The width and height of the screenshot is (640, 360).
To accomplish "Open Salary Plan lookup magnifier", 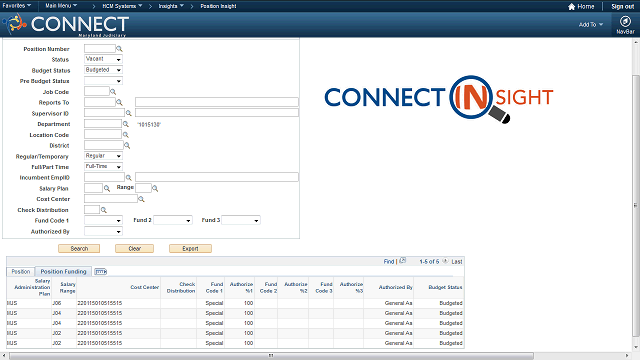I will coord(107,188).
